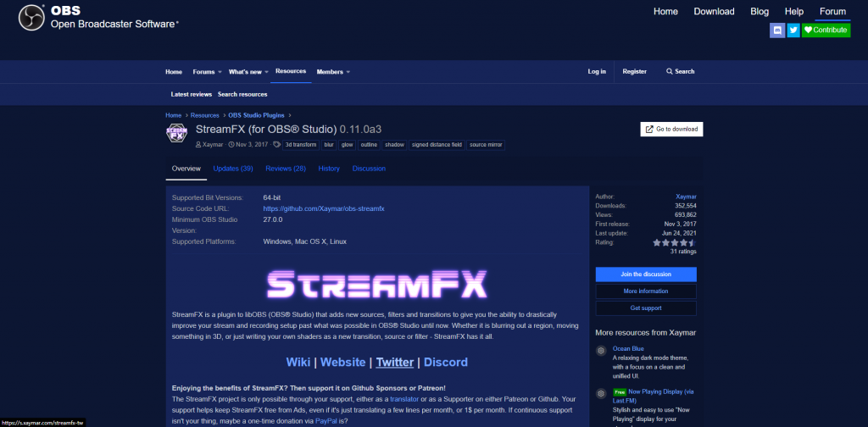This screenshot has width=868, height=427.
Task: Click the source mirror tag
Action: point(486,145)
